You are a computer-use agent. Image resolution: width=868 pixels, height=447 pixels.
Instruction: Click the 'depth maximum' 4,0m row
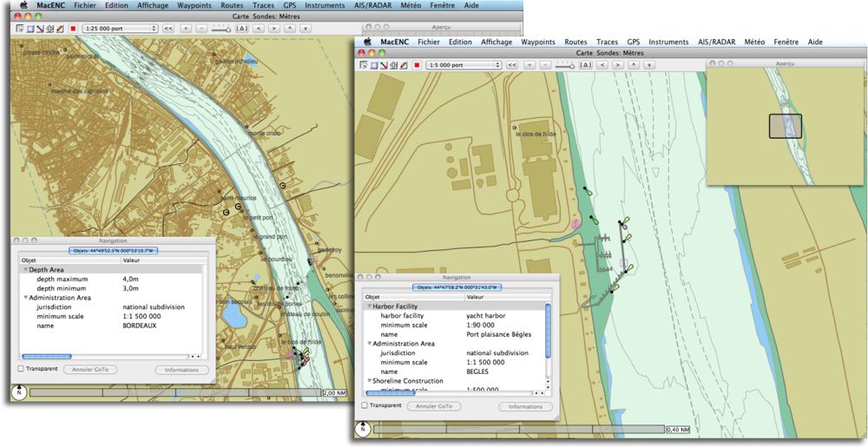tap(111, 279)
